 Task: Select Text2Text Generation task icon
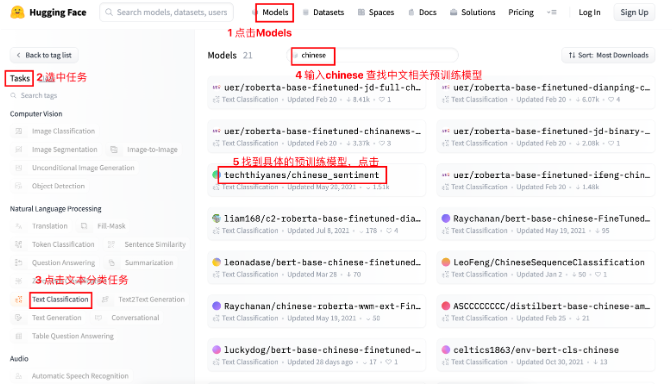tap(105, 299)
